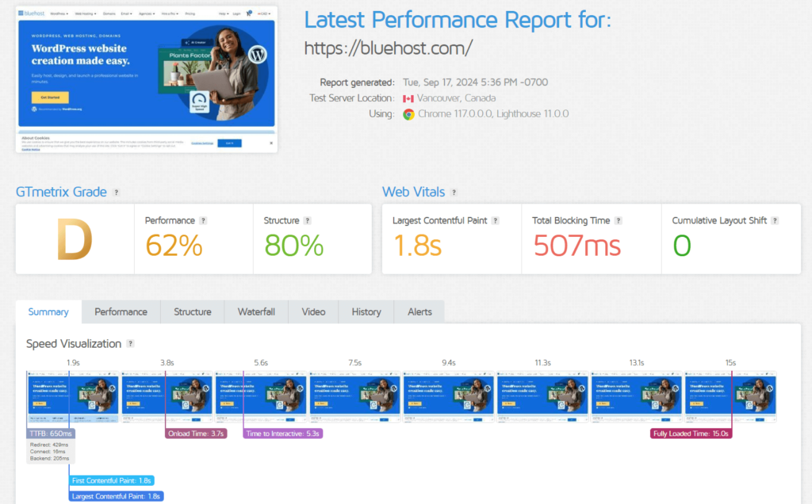
Task: Select the 15s filmstrip frame
Action: (x=730, y=397)
